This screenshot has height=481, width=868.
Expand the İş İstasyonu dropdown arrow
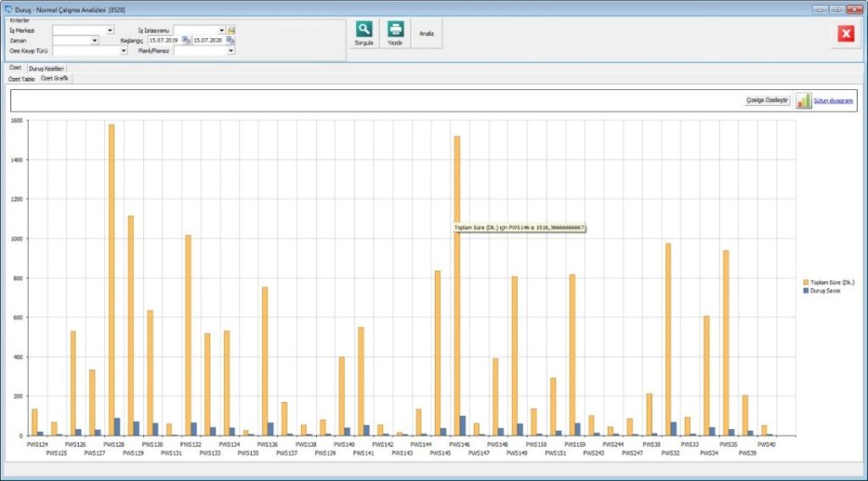221,30
